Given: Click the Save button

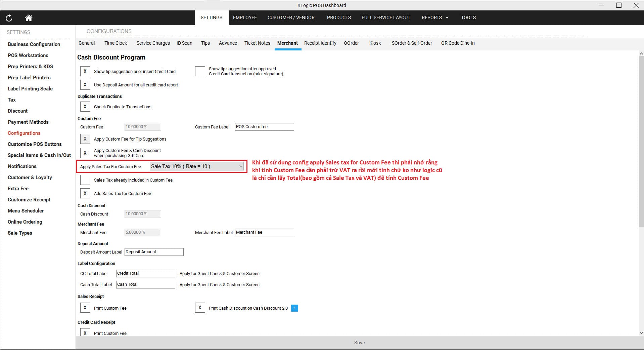Looking at the screenshot, I should pyautogui.click(x=359, y=343).
